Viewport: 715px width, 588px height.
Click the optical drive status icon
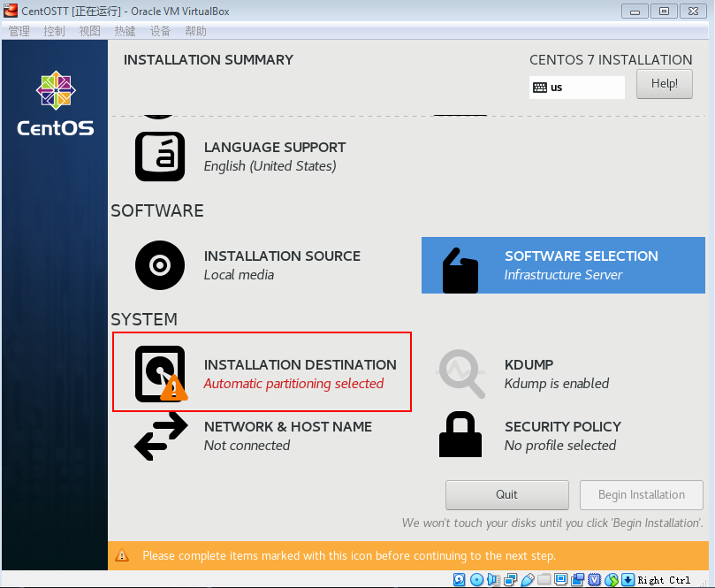476,579
